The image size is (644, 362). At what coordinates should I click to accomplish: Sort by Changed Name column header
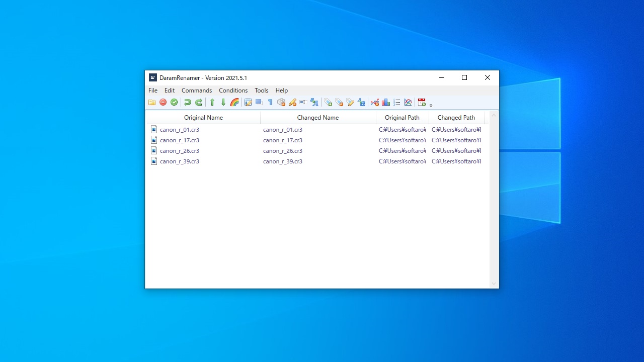coord(318,118)
